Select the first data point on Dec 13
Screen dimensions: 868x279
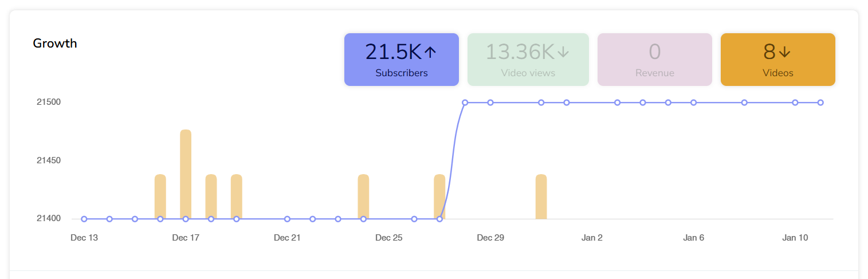click(x=84, y=219)
